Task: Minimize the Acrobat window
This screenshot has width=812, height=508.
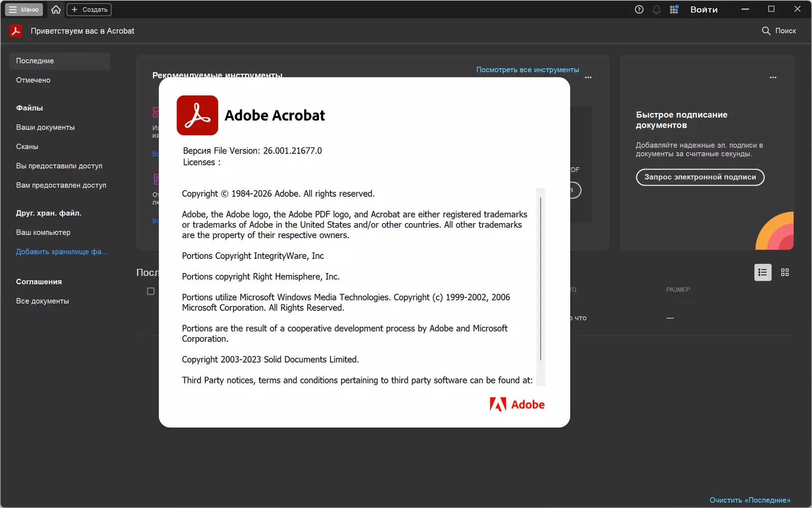Action: 745,9
